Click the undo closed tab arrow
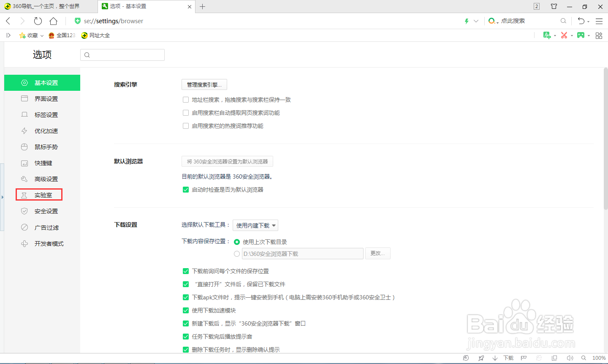608x364 pixels. (x=581, y=21)
